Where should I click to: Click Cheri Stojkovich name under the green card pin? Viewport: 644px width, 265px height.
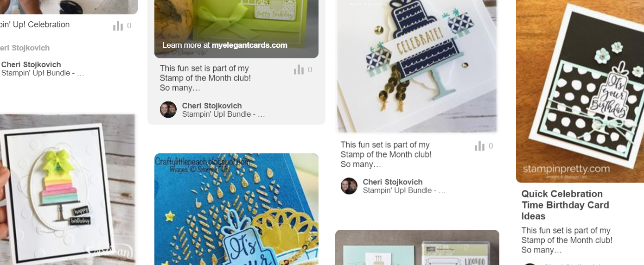click(x=212, y=106)
